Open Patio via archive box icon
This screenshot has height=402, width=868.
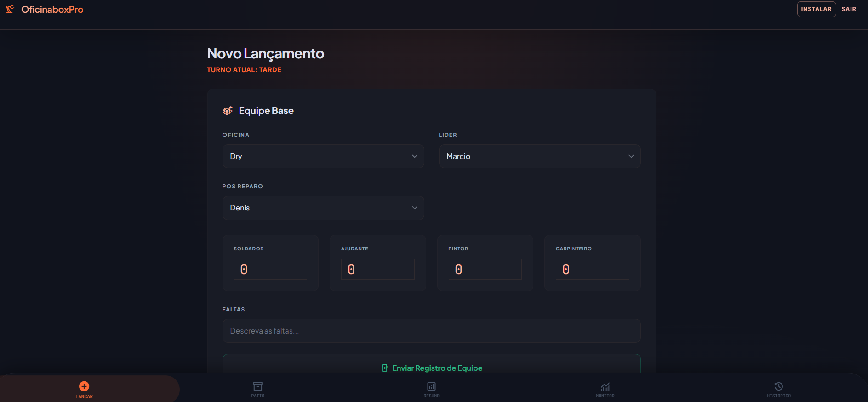click(258, 386)
